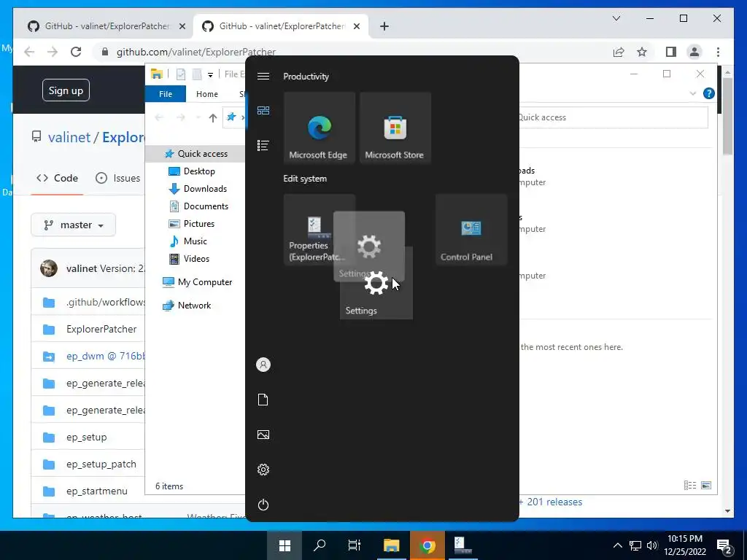Viewport: 747px width, 560px height.
Task: Open the Control Panel tile
Action: 471,230
